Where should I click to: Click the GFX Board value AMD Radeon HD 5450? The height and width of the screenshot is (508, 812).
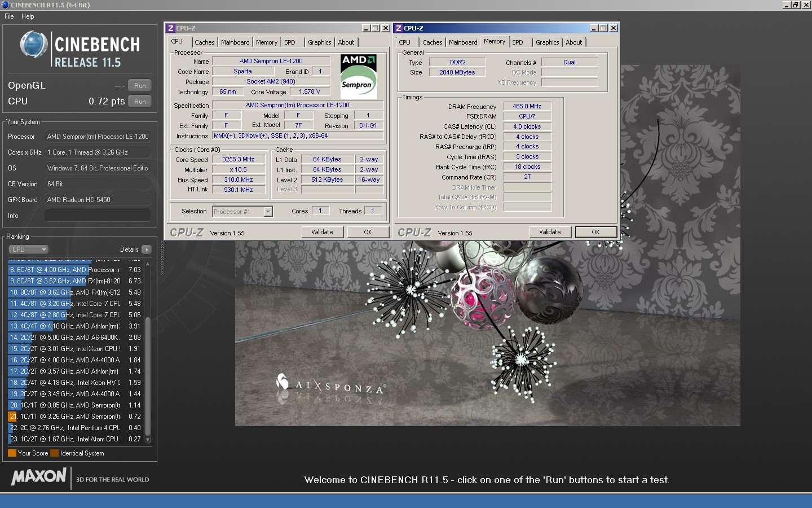click(98, 200)
